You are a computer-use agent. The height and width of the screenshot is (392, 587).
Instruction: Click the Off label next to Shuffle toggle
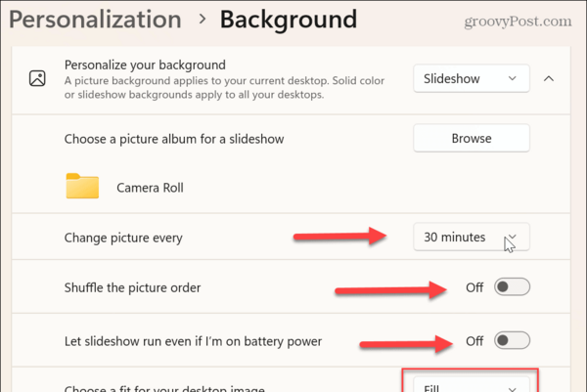474,287
